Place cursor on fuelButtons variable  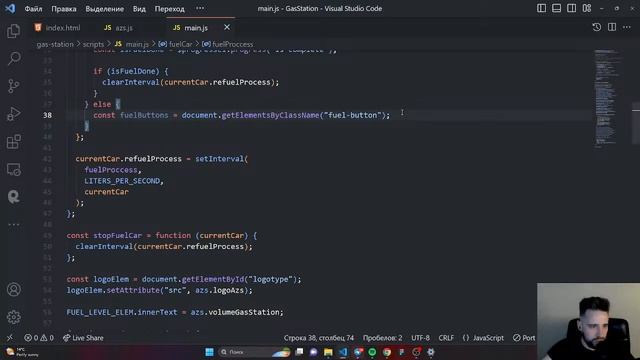[x=144, y=115]
